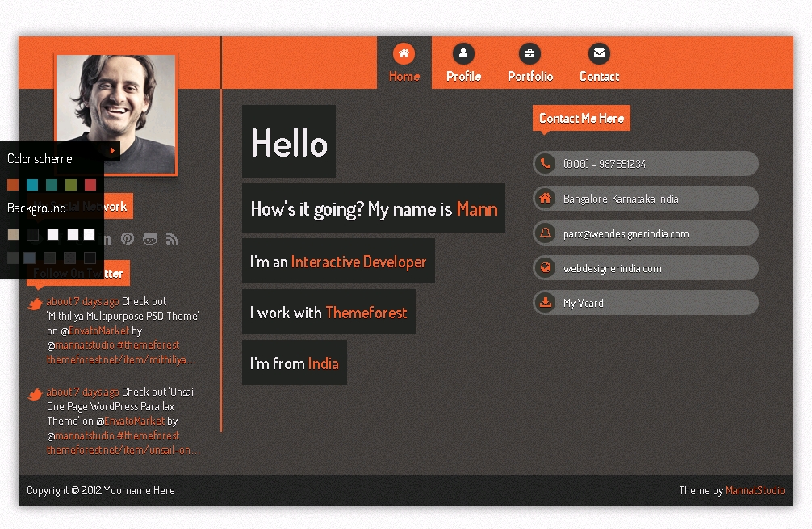The height and width of the screenshot is (529, 812).
Task: Open the Pinterest social icon
Action: click(128, 238)
